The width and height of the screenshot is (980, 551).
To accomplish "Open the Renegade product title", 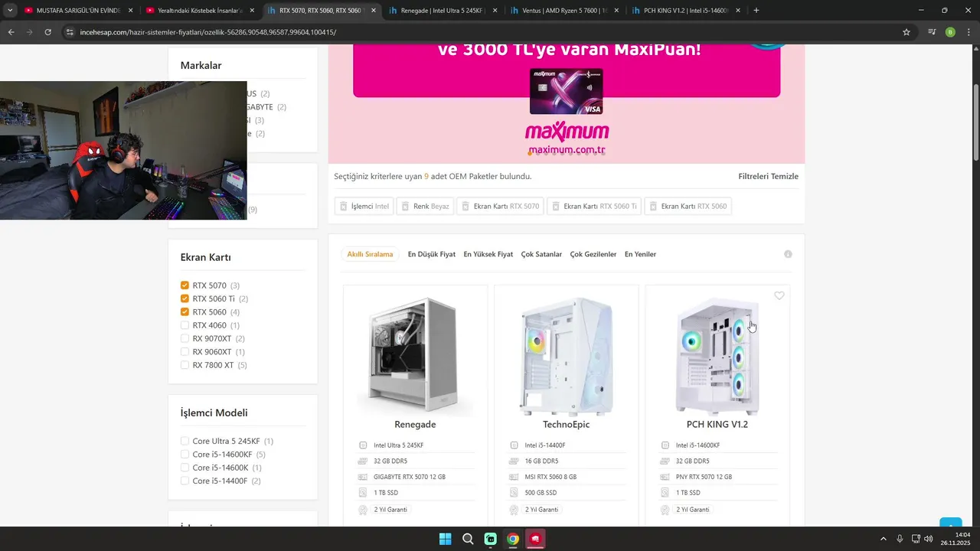I will [415, 424].
